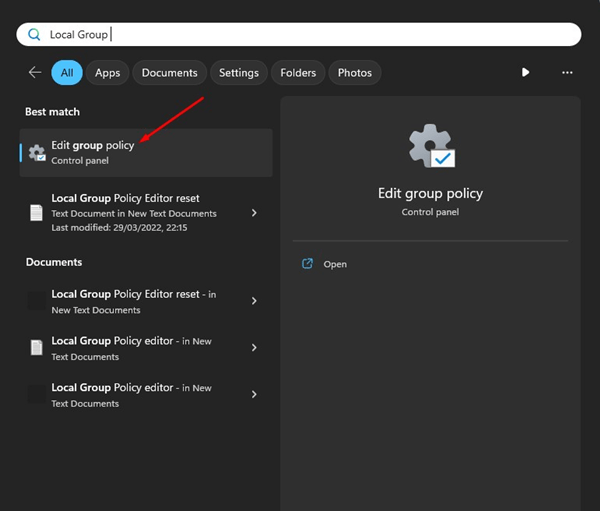Filter results by Documents
The width and height of the screenshot is (600, 511).
169,73
